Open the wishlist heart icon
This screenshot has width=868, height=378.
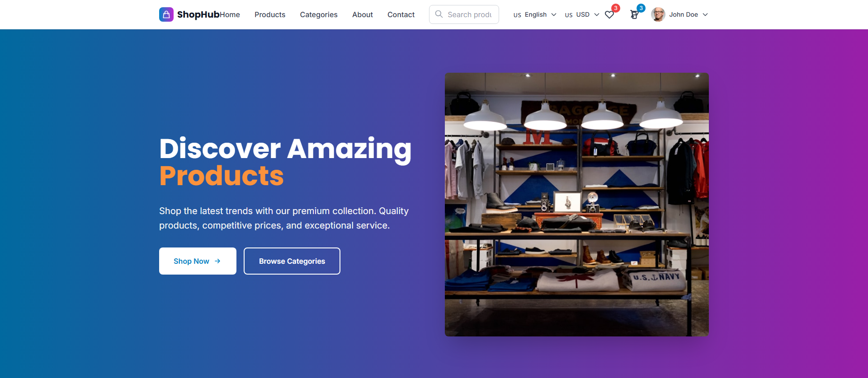(x=609, y=15)
